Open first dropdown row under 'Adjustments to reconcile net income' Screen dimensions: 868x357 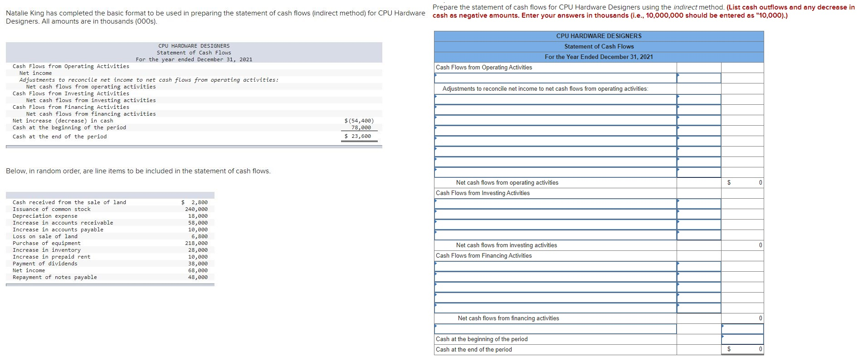click(556, 99)
